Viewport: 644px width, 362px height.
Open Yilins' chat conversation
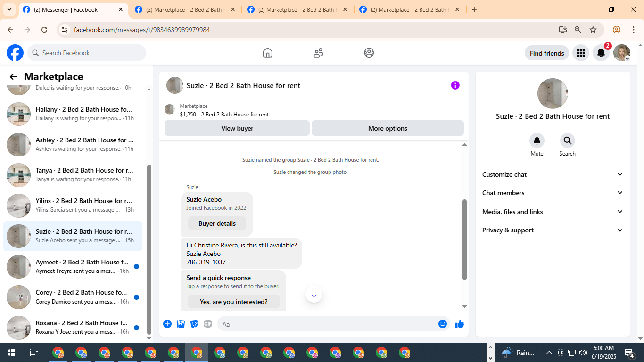pyautogui.click(x=73, y=205)
